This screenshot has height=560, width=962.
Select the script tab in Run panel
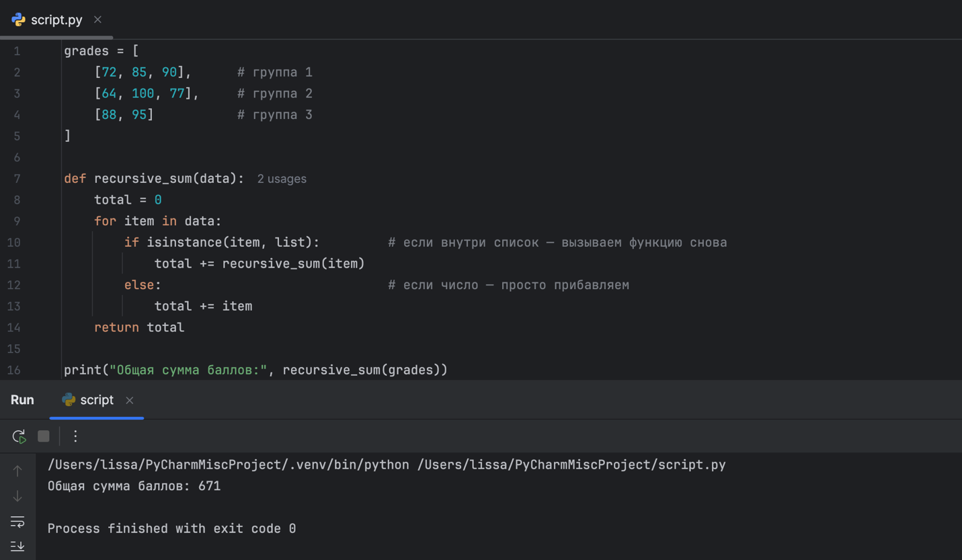click(97, 400)
